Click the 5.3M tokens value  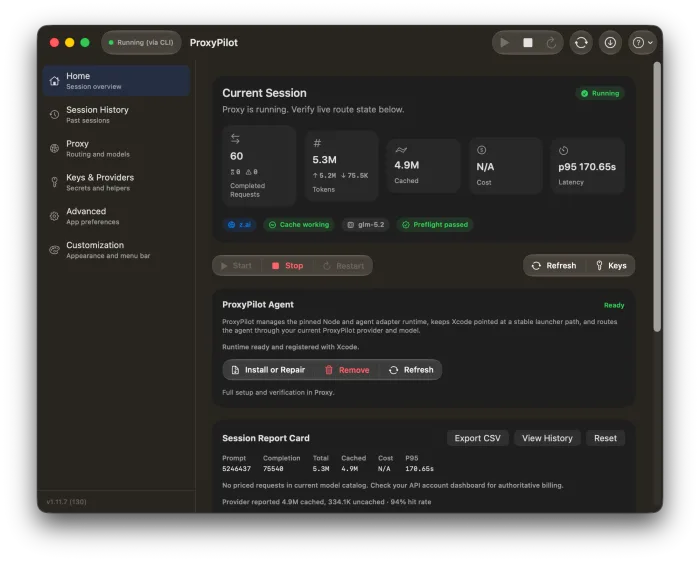click(325, 160)
